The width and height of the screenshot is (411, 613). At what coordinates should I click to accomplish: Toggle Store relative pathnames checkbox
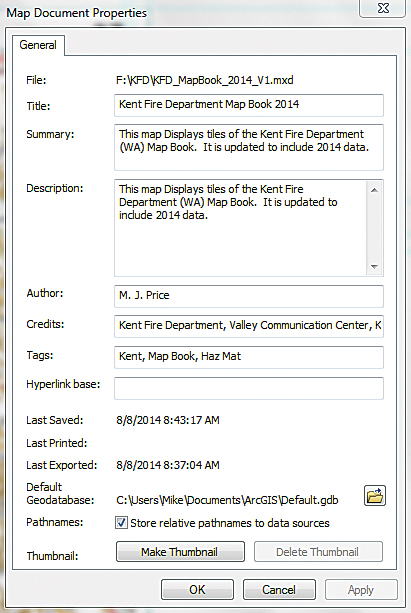click(121, 523)
